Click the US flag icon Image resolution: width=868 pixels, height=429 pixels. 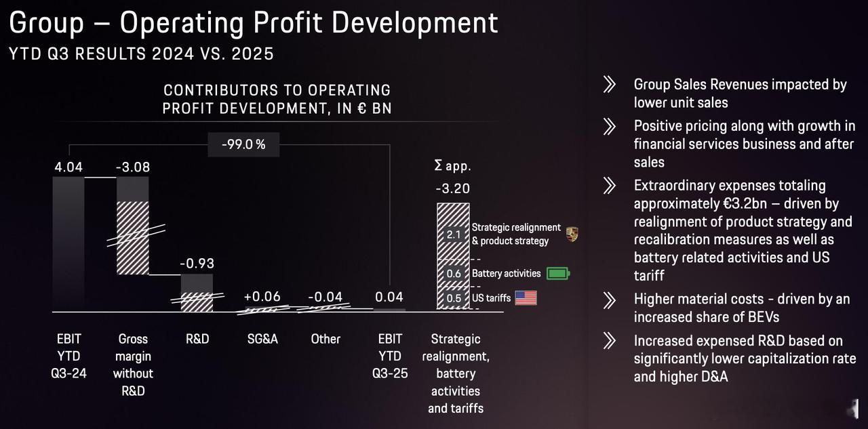(526, 298)
